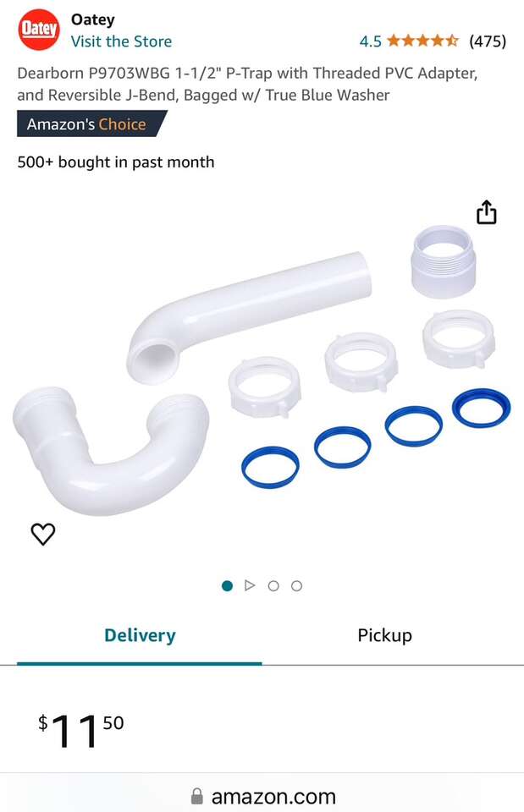Open the share icon

pyautogui.click(x=486, y=211)
